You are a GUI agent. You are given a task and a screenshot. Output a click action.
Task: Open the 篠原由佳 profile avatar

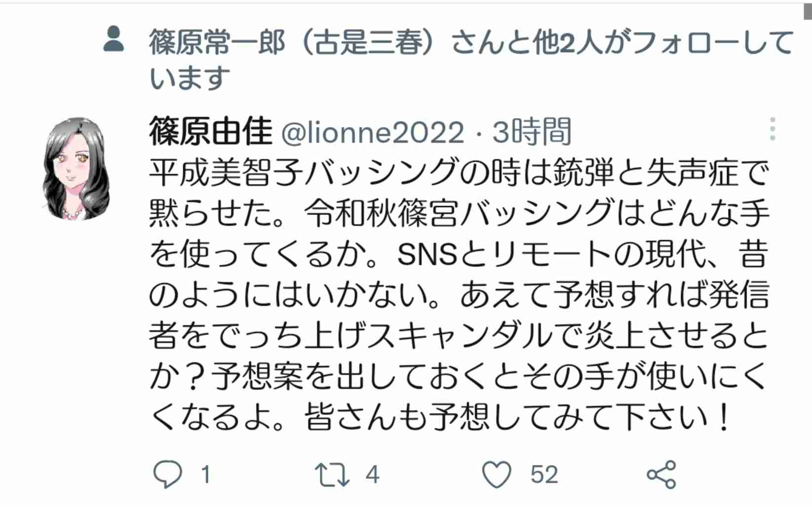point(76,168)
